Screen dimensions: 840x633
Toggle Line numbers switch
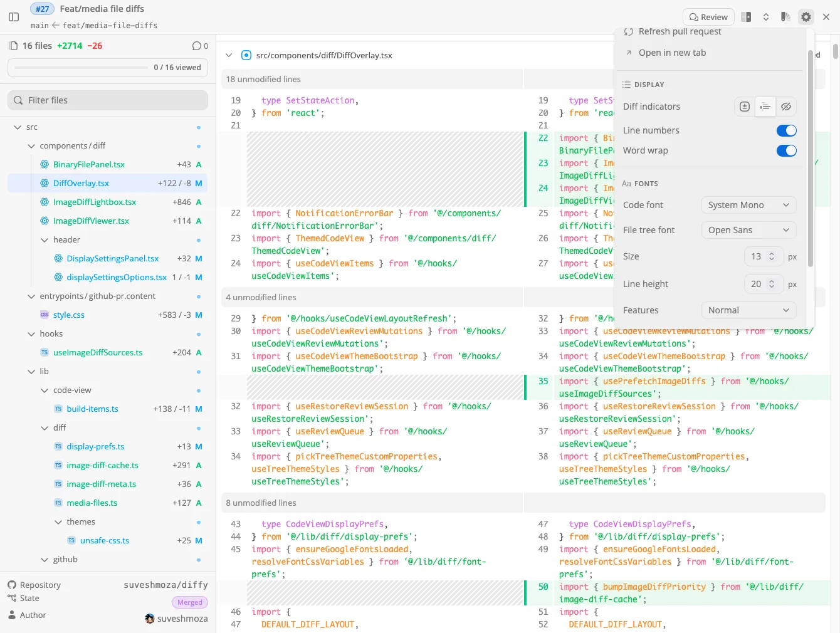787,130
